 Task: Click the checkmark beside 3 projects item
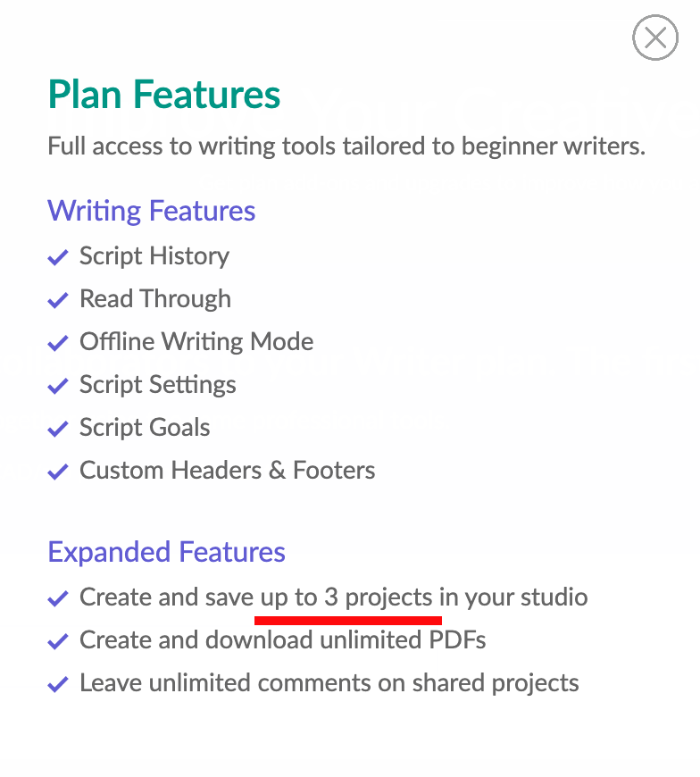pos(57,598)
